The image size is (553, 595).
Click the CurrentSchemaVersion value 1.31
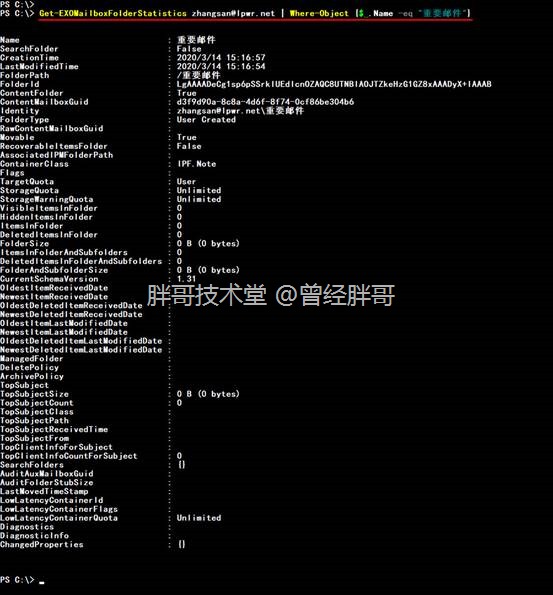click(x=186, y=279)
